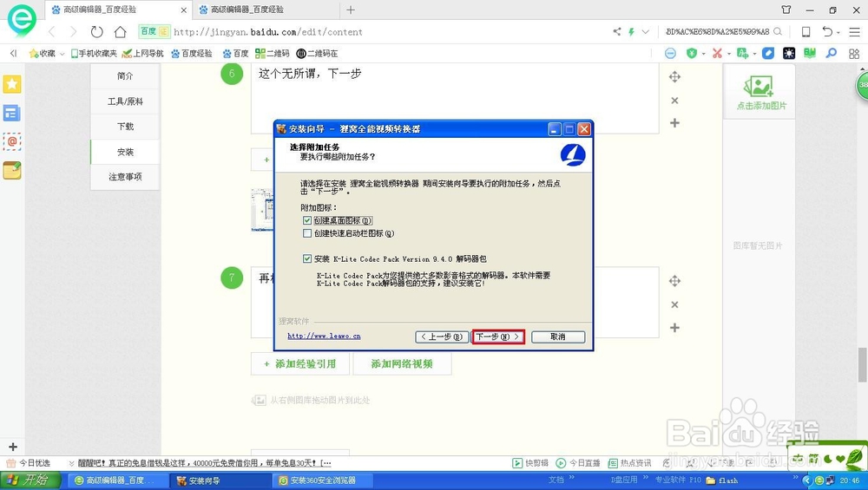Select 下载 in the section list

click(125, 126)
